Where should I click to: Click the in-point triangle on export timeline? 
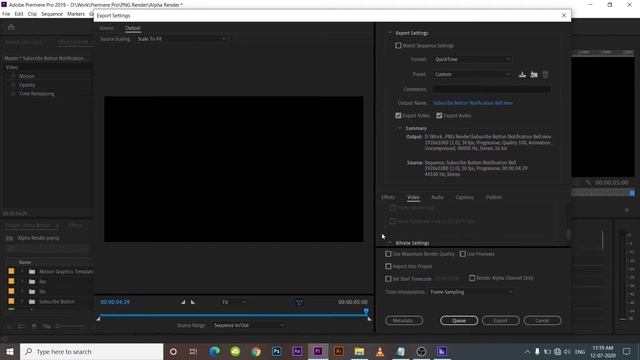[x=98, y=319]
